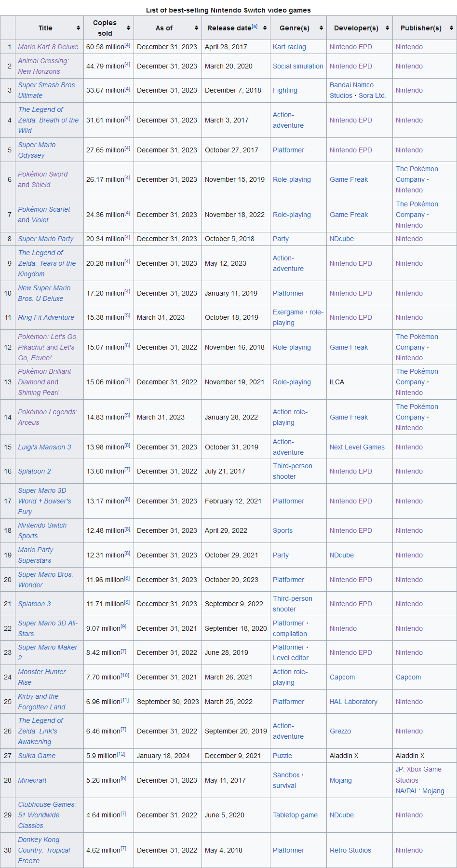Open Super Mario Bros. Wonder article
Image resolution: width=457 pixels, height=868 pixels.
tap(45, 580)
